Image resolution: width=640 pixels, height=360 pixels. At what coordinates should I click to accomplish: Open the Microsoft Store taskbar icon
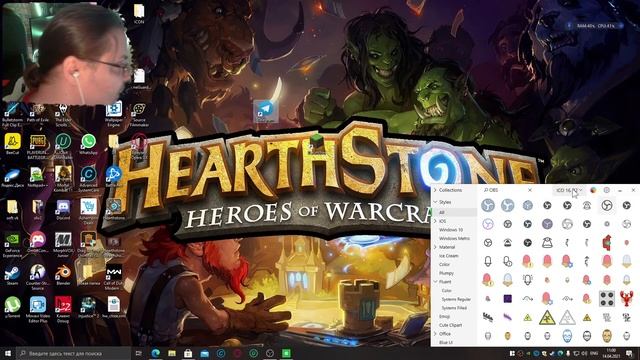188,353
